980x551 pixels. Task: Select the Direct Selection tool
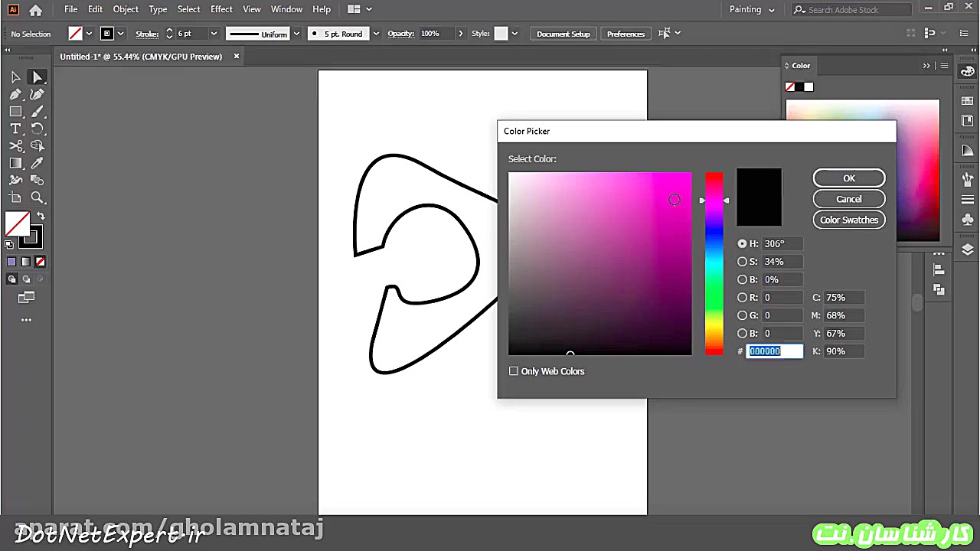[37, 77]
